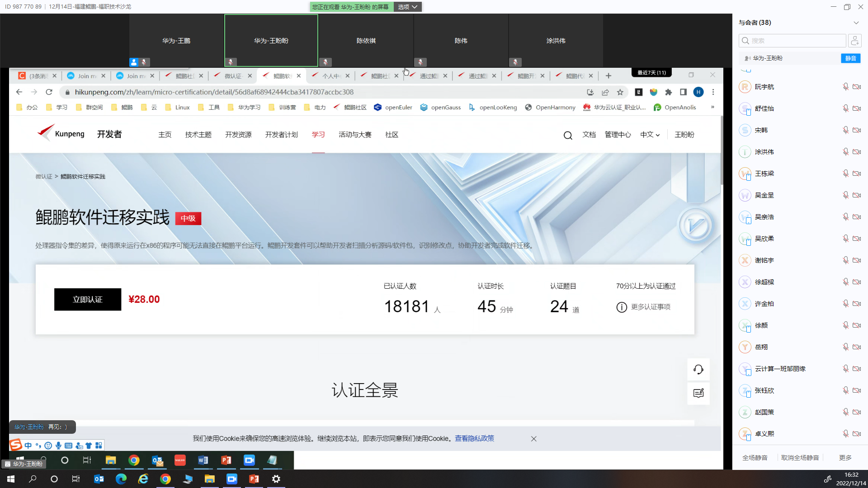The image size is (868, 488).
Task: Click the Kunpeng logo
Action: 61,134
